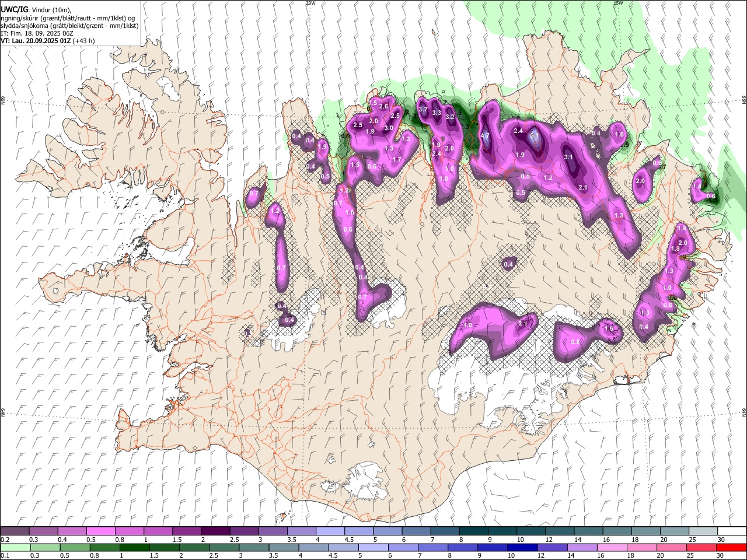Click the 3.0 precipitation value on the map
Screen dimensions: 747x560
(x=388, y=128)
